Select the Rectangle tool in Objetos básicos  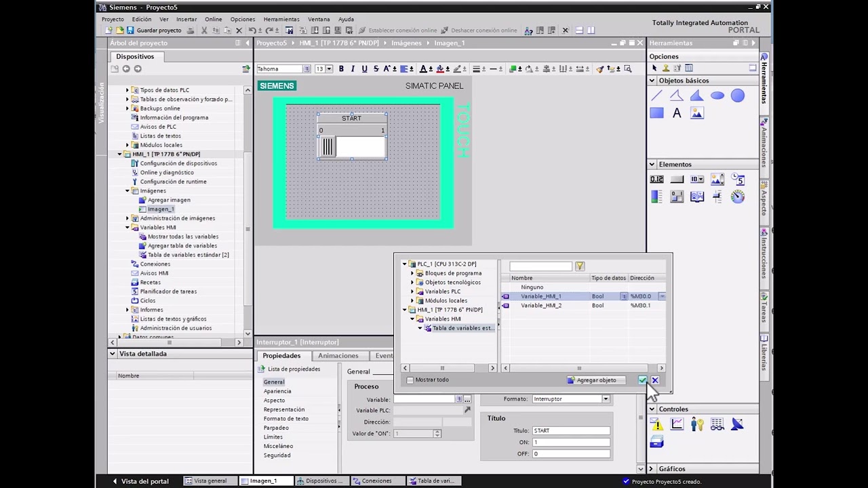point(656,113)
